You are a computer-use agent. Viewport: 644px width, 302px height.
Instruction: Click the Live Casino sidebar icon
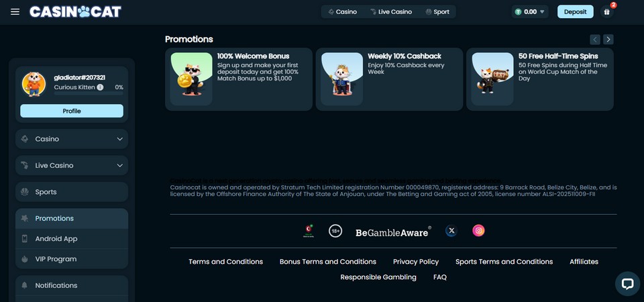25,165
